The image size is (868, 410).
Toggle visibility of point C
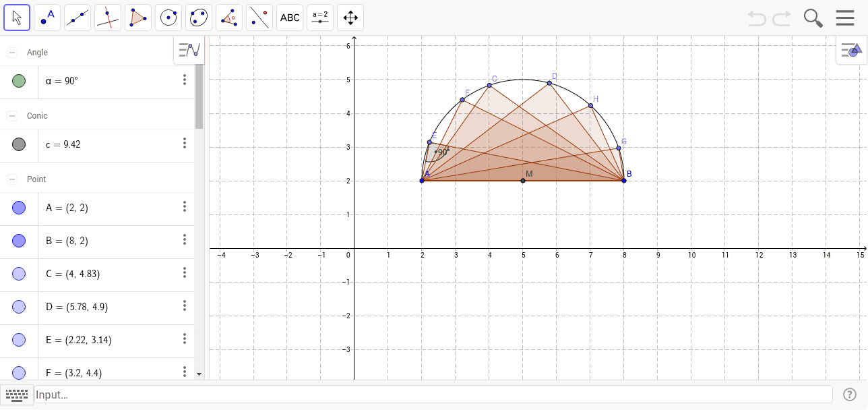(19, 274)
